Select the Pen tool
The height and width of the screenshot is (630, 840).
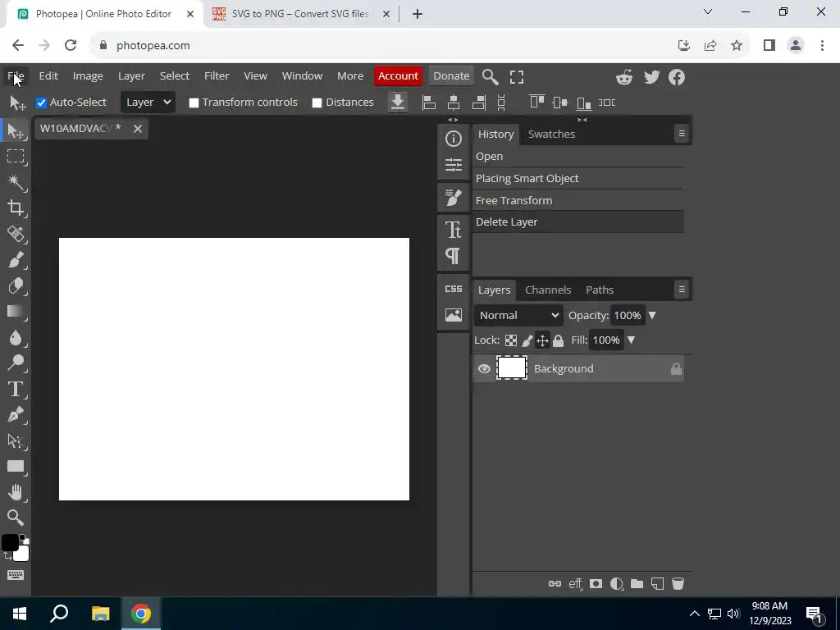[x=16, y=414]
